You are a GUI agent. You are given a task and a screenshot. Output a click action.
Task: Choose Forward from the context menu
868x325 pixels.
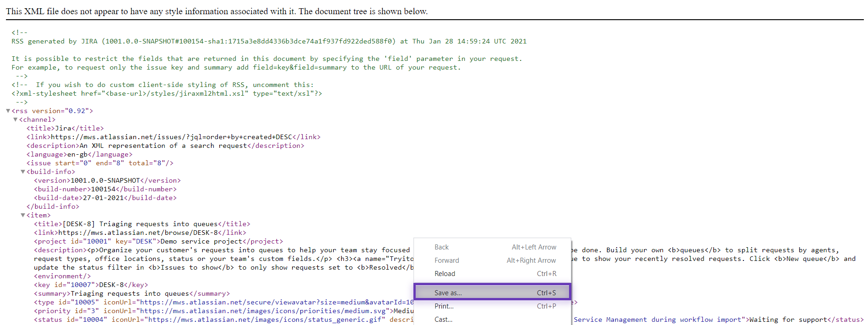(x=493, y=260)
